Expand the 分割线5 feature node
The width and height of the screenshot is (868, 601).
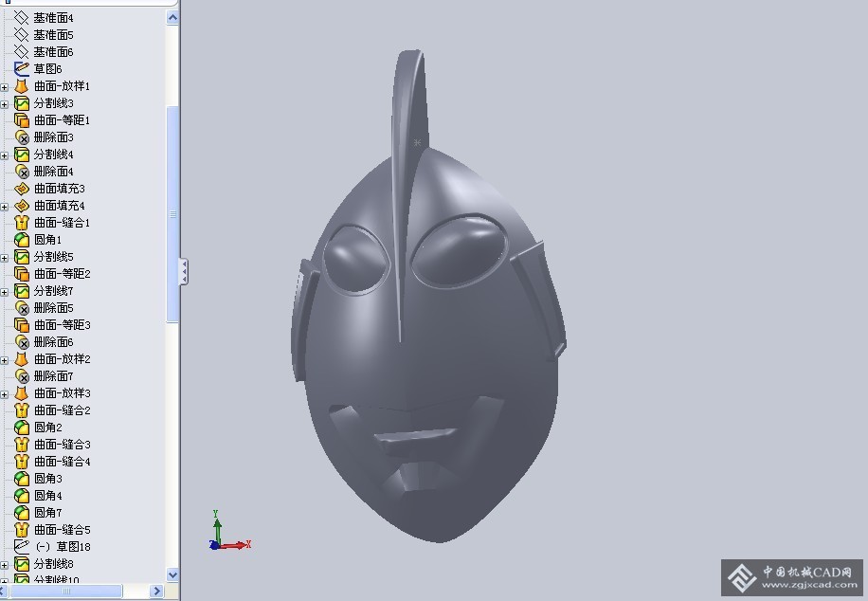5,258
